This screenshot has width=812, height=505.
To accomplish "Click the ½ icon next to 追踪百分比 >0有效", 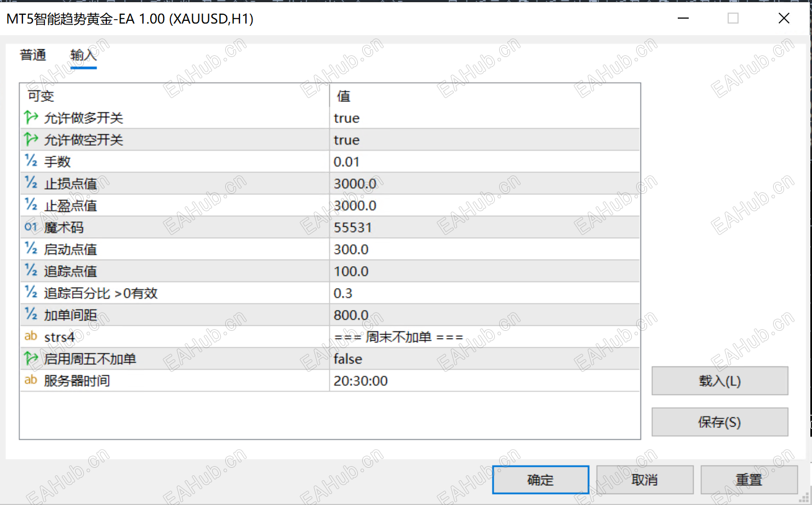I will 31,292.
